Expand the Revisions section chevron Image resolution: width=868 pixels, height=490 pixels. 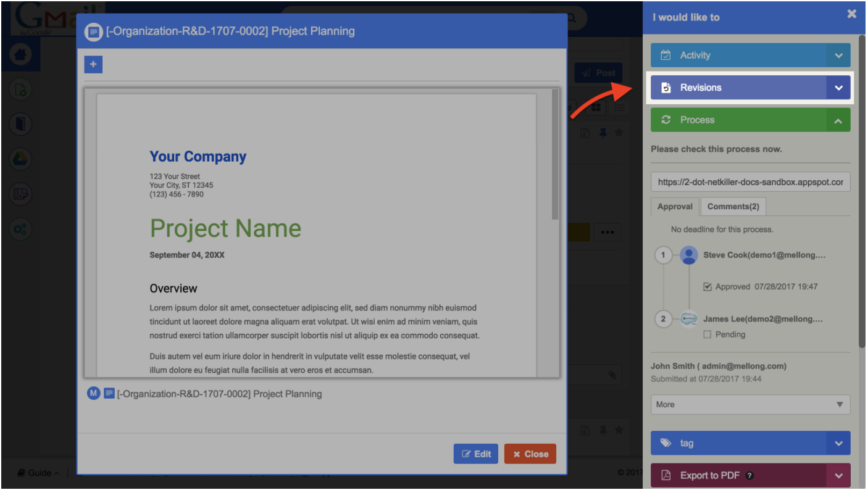coord(838,88)
